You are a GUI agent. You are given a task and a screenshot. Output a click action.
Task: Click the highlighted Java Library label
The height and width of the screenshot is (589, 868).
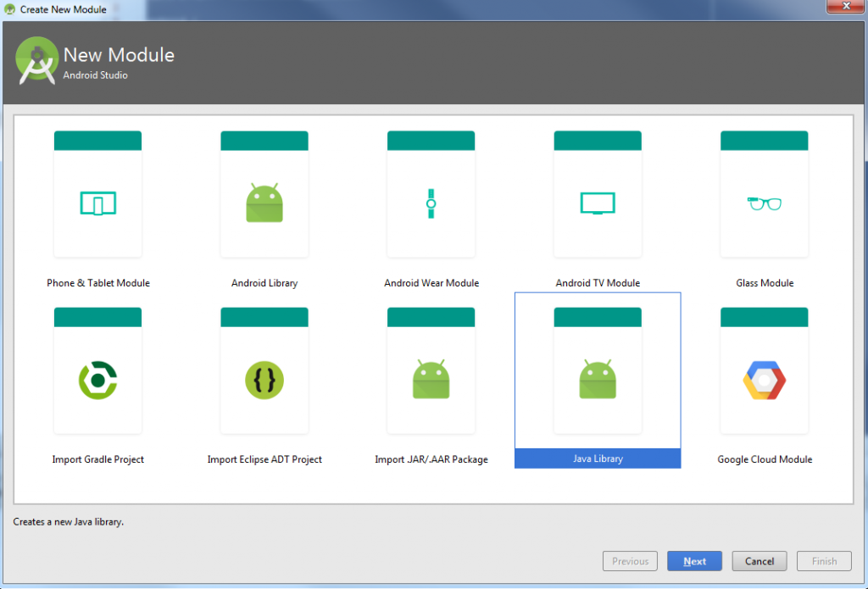point(597,458)
